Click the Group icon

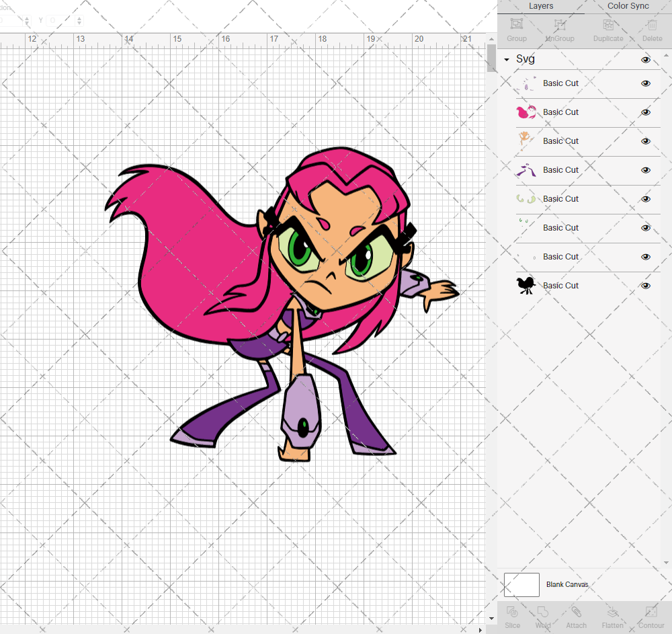[x=516, y=29]
